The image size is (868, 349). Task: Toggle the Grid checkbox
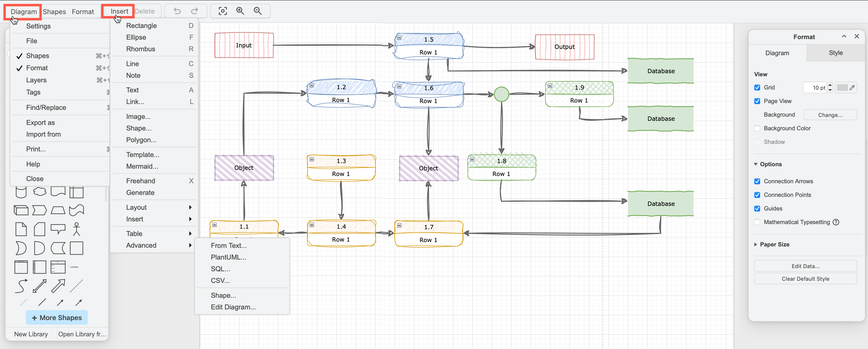(757, 87)
